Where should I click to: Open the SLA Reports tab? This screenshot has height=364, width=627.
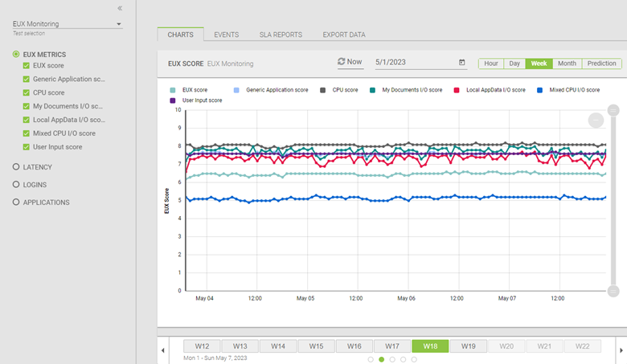(281, 35)
